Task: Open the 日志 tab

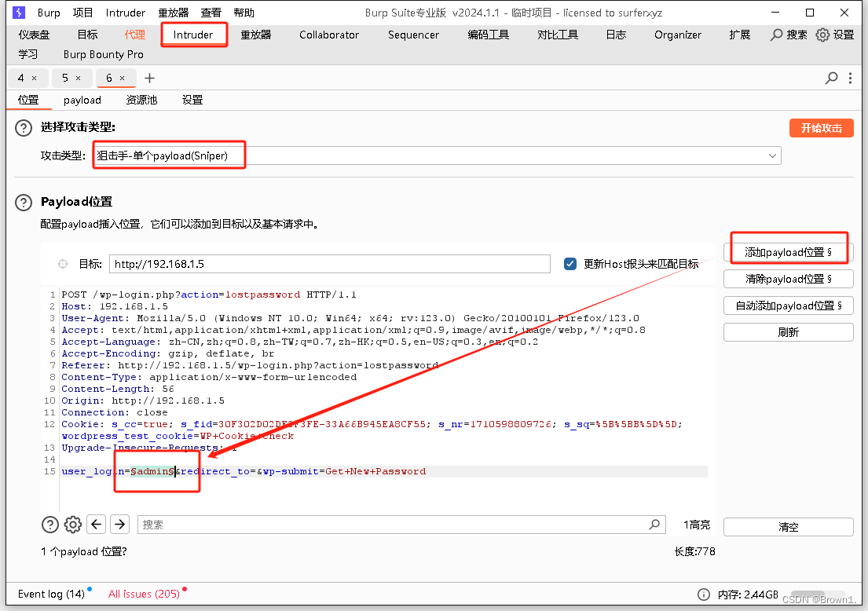Action: click(x=616, y=35)
